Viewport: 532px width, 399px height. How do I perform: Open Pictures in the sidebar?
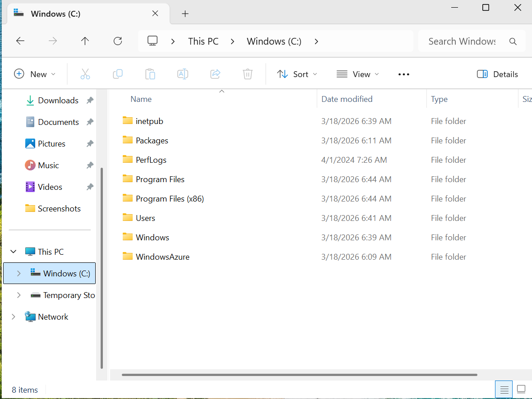[51, 144]
